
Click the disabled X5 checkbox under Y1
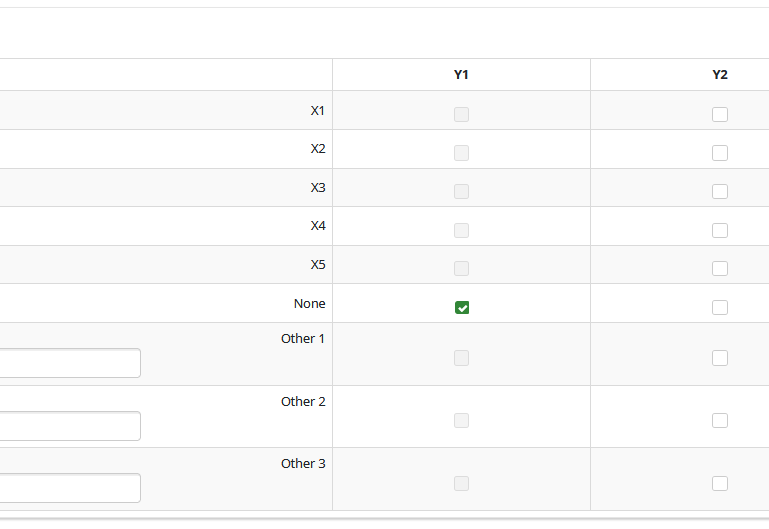pyautogui.click(x=462, y=268)
